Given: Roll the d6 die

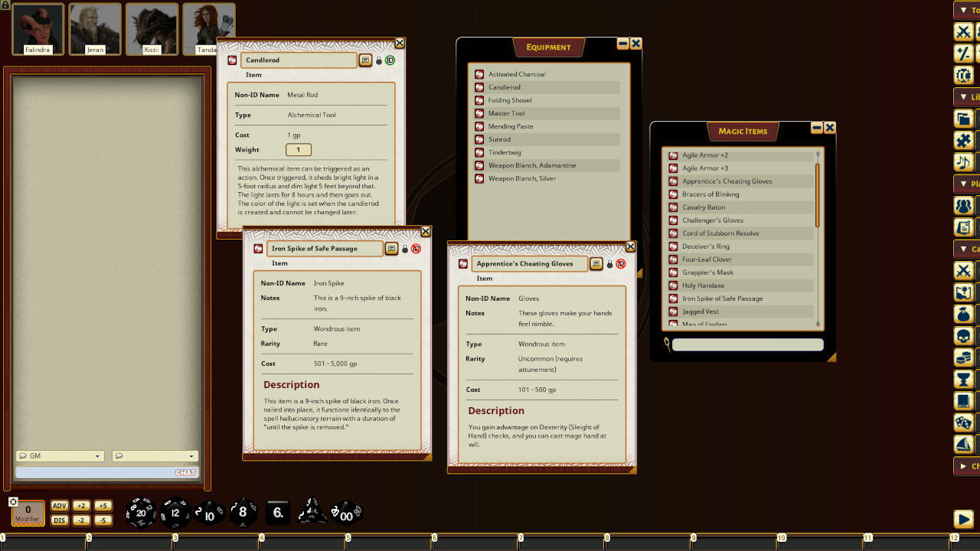Looking at the screenshot, I should (x=277, y=512).
